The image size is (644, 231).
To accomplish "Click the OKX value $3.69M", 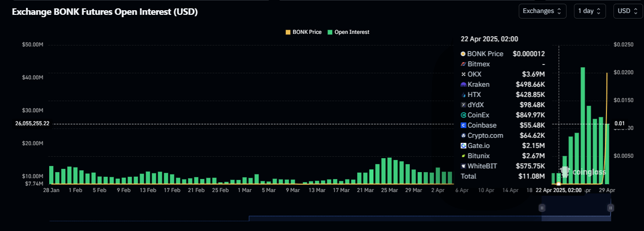I will [x=534, y=74].
